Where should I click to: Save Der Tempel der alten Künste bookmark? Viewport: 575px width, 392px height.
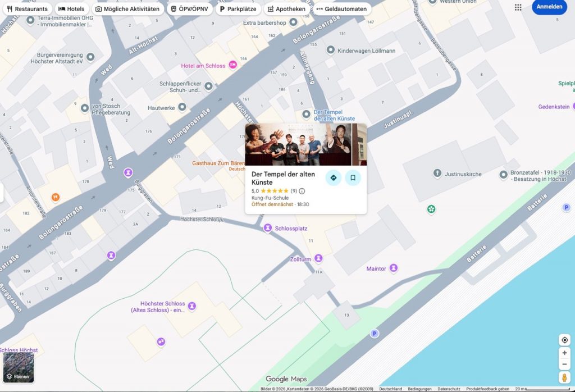353,177
